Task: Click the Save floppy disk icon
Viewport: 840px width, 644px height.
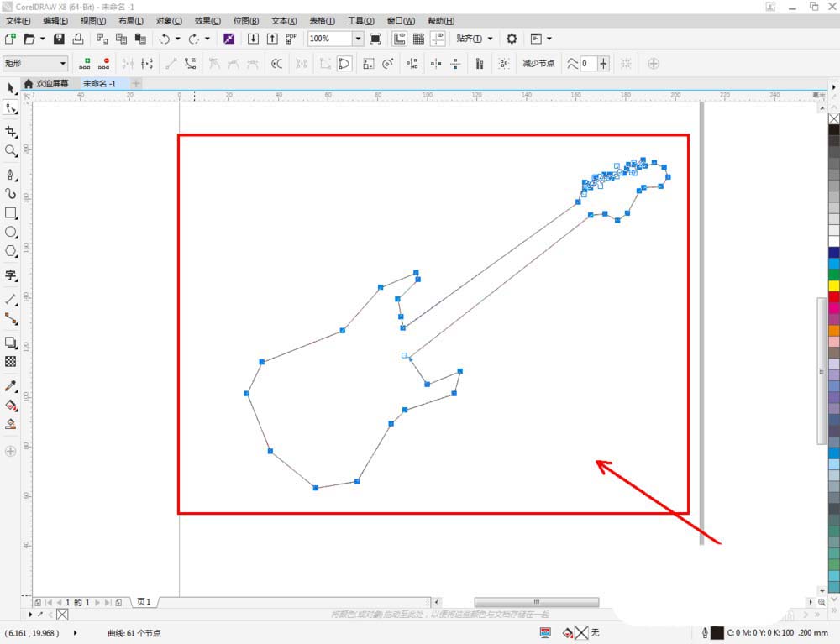Action: (59, 39)
